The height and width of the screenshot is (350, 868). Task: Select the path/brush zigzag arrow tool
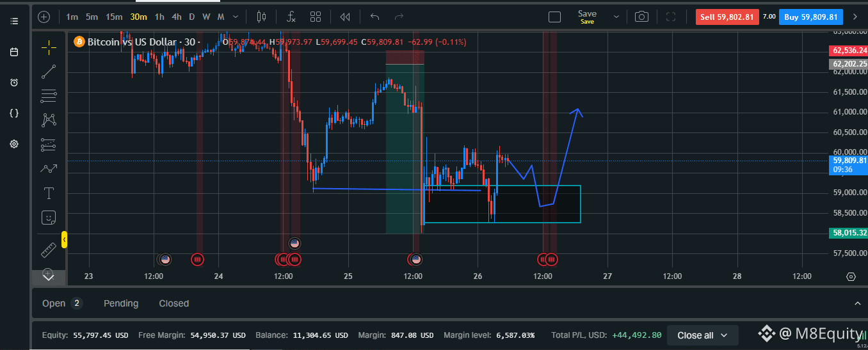point(49,169)
